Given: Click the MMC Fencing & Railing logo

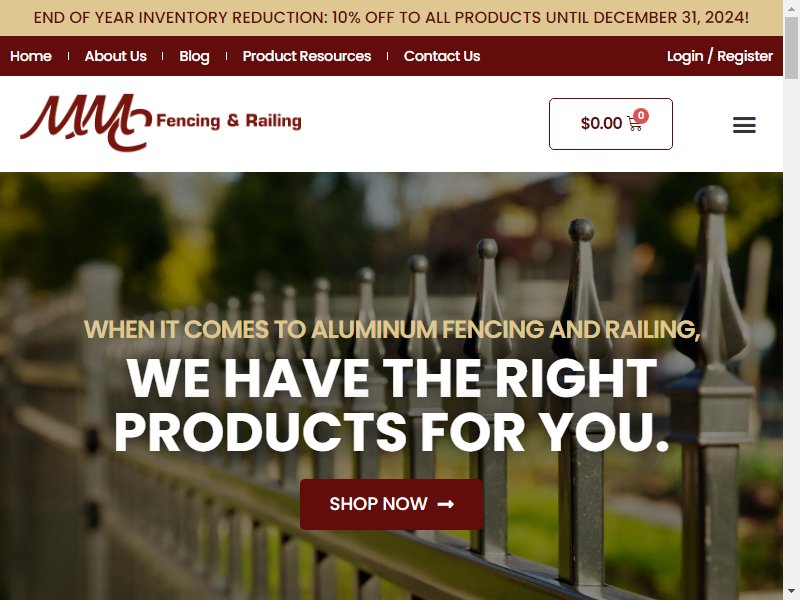Looking at the screenshot, I should [160, 123].
